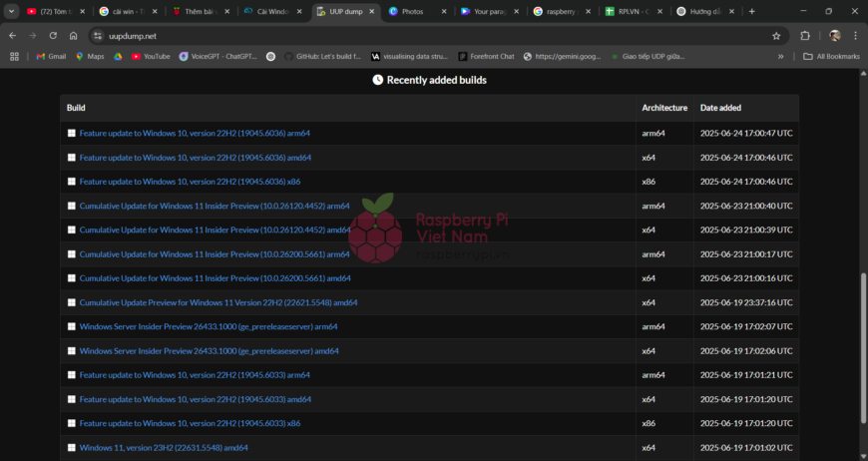
Task: Open a new tab with plus button
Action: coord(751,11)
